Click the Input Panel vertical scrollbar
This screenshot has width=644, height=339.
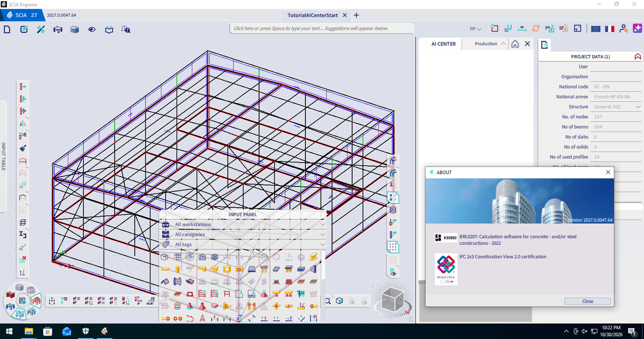click(323, 265)
